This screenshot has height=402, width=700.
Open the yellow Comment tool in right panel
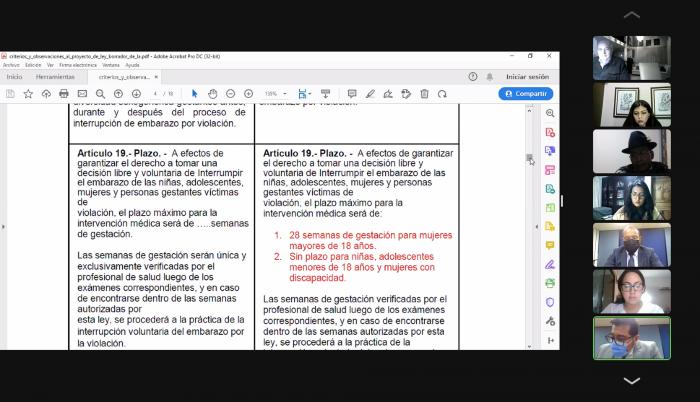click(550, 245)
